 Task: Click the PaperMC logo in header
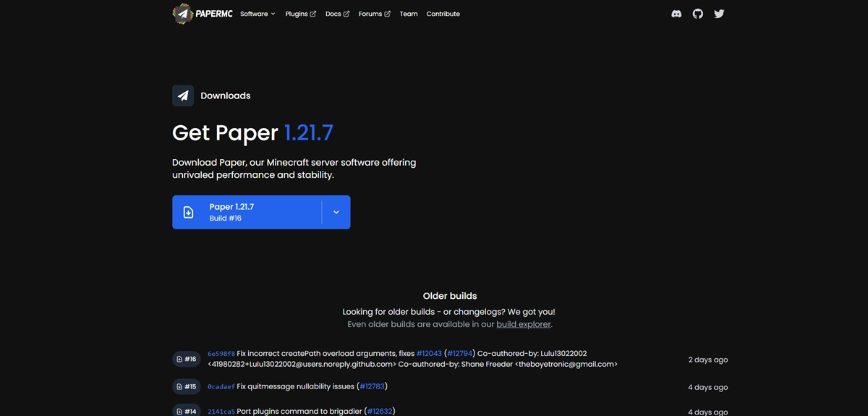202,14
